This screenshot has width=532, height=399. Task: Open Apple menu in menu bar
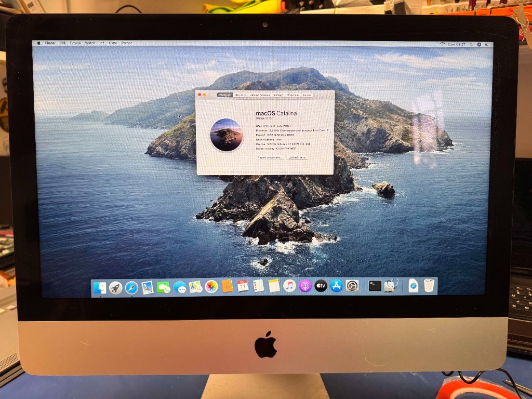click(x=38, y=43)
